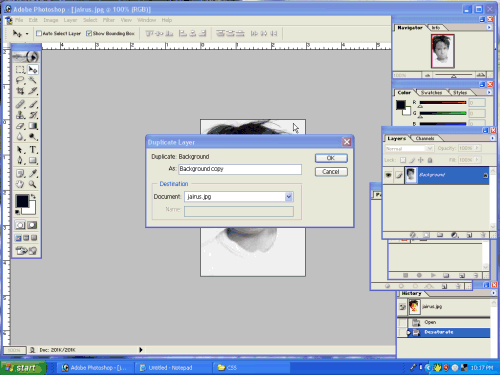This screenshot has width=500, height=375.
Task: Select the Type tool
Action: [x=33, y=150]
